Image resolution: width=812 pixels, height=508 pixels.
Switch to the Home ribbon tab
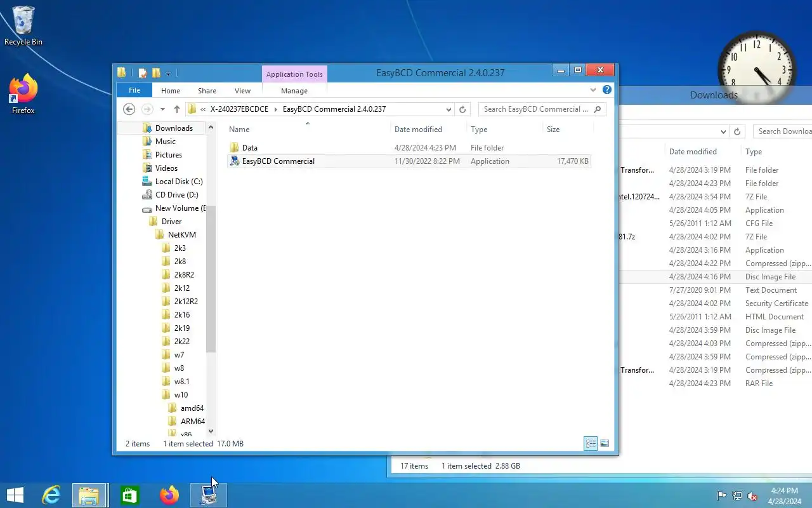171,91
